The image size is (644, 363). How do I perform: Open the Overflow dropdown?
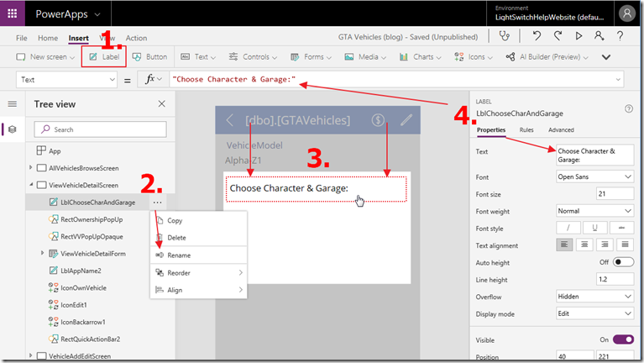[594, 297]
